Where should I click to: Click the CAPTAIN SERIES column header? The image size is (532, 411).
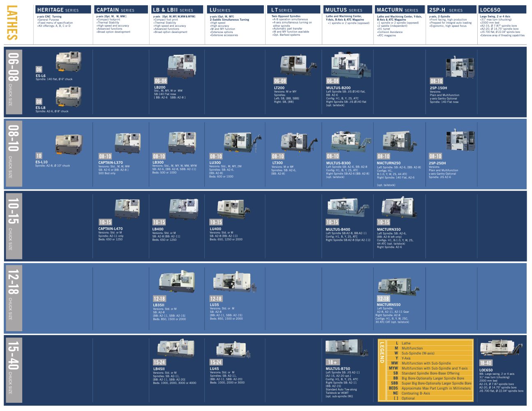coord(121,9)
